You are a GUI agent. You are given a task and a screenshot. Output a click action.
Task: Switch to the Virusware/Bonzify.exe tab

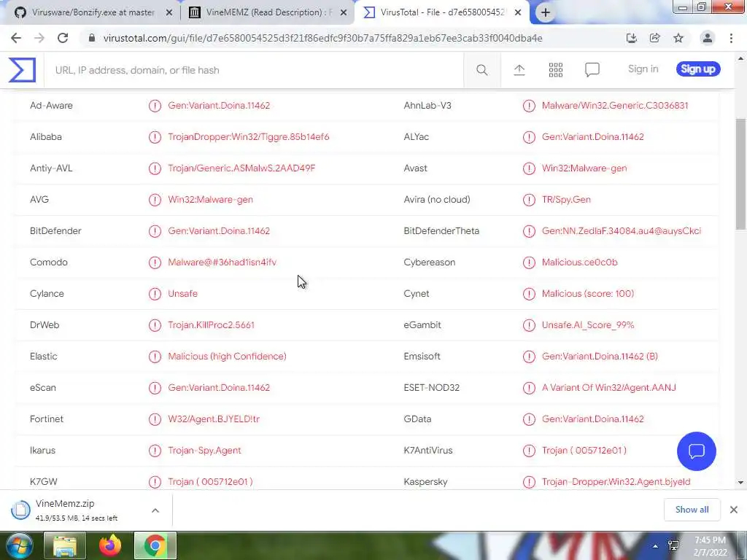coord(93,12)
